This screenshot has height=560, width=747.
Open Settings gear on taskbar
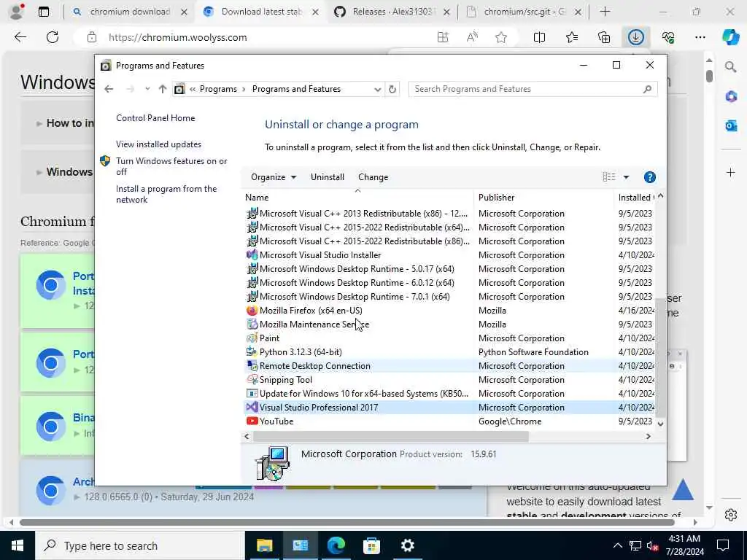pyautogui.click(x=407, y=545)
